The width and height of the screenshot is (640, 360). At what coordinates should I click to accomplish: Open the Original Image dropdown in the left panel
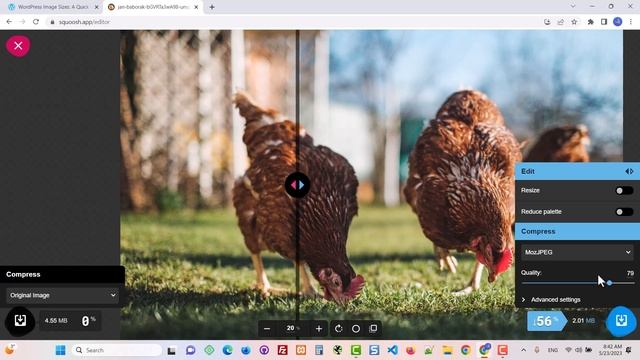click(x=62, y=295)
